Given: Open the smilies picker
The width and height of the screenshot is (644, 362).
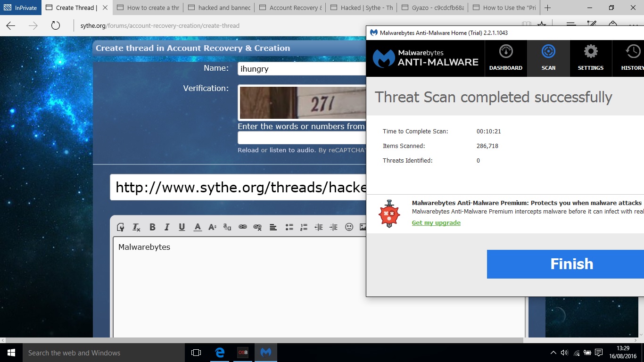Looking at the screenshot, I should click(x=349, y=227).
